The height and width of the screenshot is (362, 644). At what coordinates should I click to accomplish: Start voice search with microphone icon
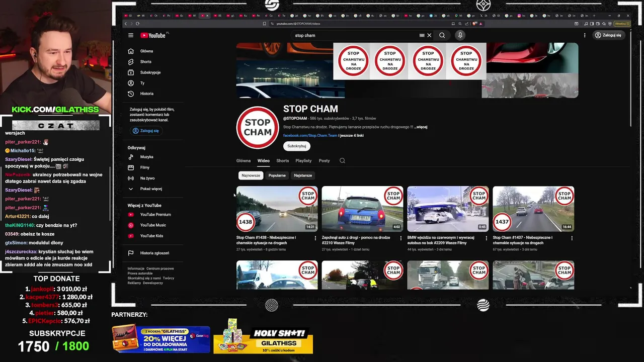coord(460,35)
